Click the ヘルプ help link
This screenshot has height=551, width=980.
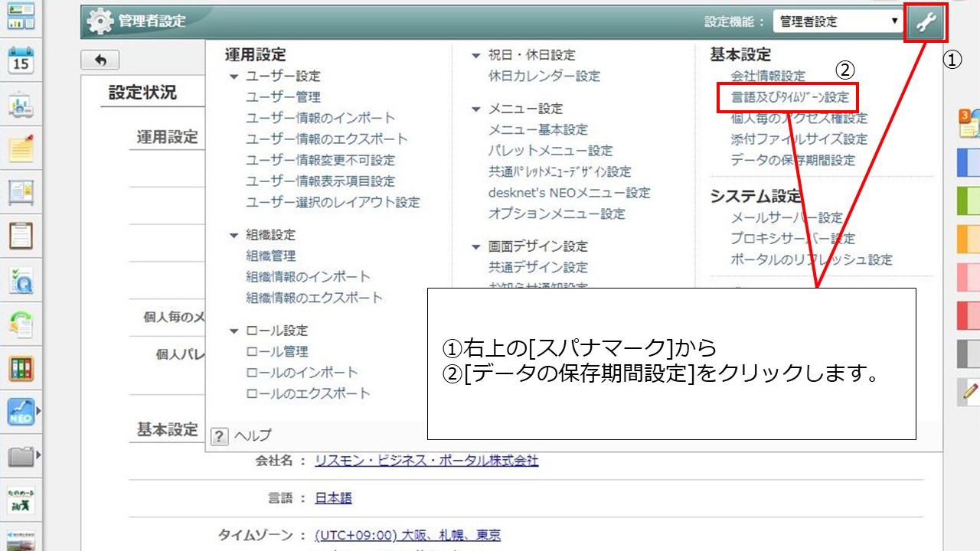253,436
